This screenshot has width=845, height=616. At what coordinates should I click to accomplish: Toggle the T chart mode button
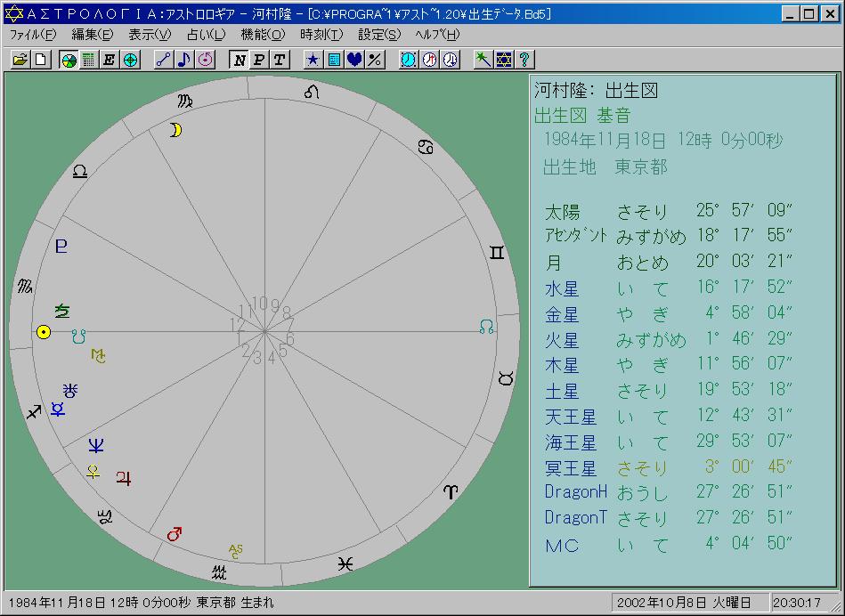(280, 60)
